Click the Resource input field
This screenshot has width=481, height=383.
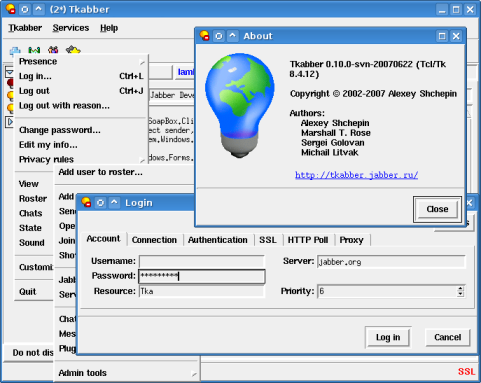202,291
